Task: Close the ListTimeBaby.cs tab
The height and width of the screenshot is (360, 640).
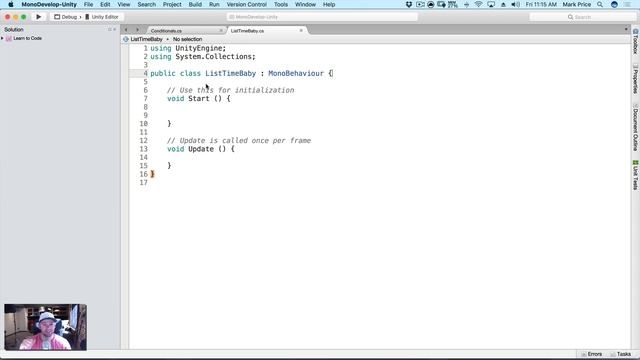Action: click(301, 31)
